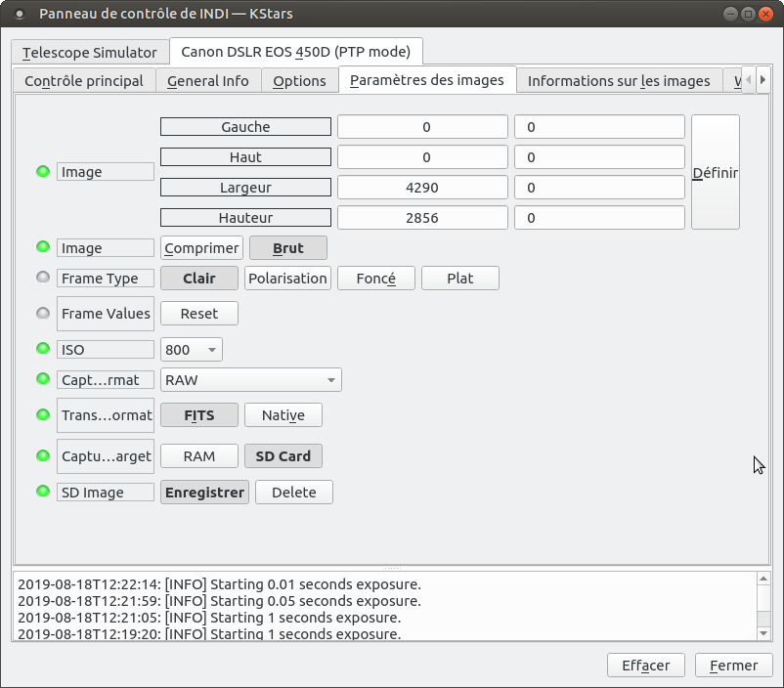Viewport: 784px width, 688px height.
Task: Click the Largeur new value input field
Action: click(599, 187)
